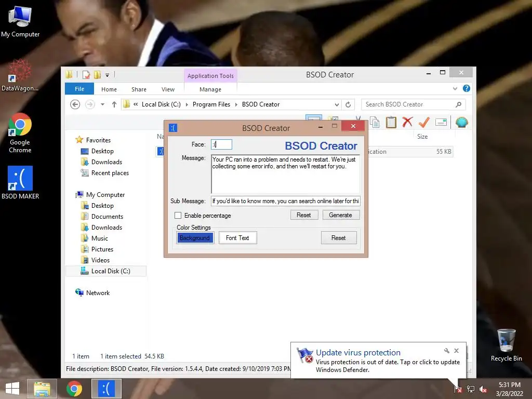Click the red X Delete toolbar icon

tap(407, 122)
